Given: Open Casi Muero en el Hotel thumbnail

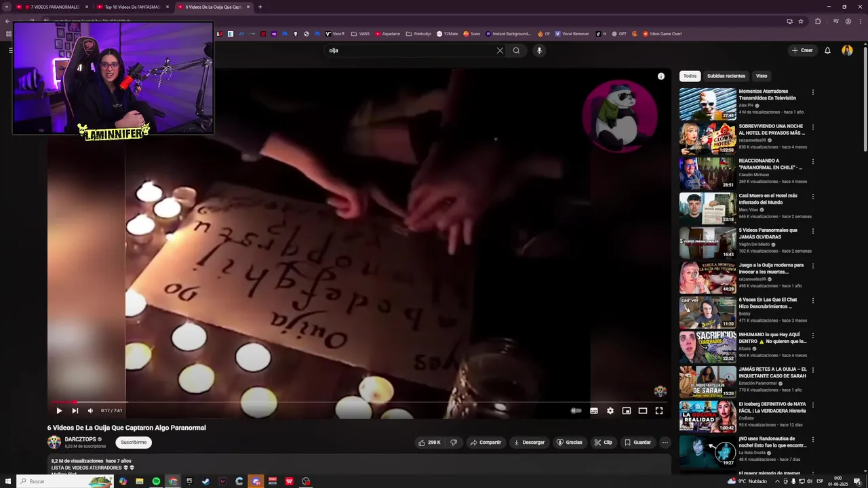Looking at the screenshot, I should [708, 208].
